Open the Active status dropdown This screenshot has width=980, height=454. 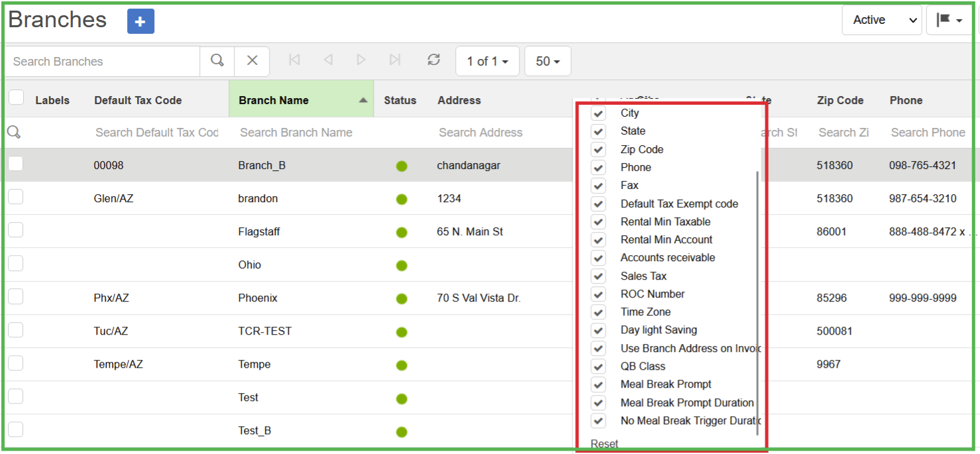881,21
